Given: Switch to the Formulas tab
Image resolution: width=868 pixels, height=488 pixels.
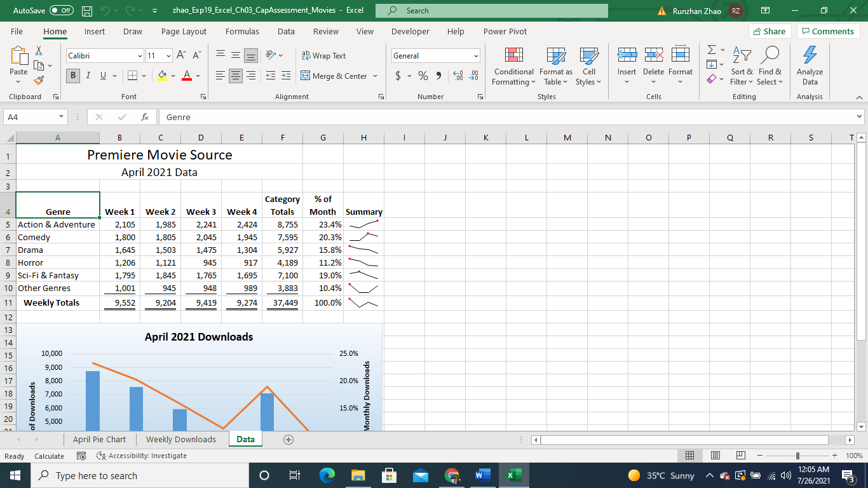Looking at the screenshot, I should coord(242,31).
